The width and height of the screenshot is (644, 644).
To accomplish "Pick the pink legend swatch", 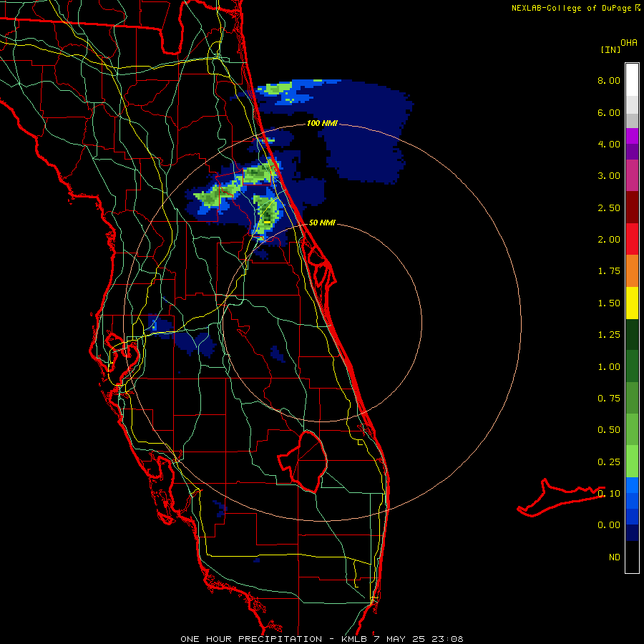I will (632, 175).
